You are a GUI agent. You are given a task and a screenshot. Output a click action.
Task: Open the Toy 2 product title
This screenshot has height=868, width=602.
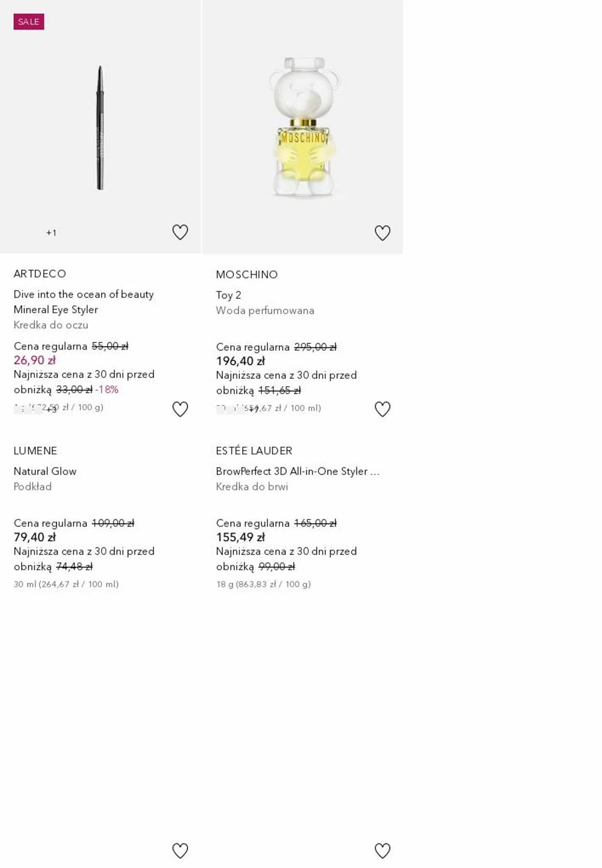228,295
